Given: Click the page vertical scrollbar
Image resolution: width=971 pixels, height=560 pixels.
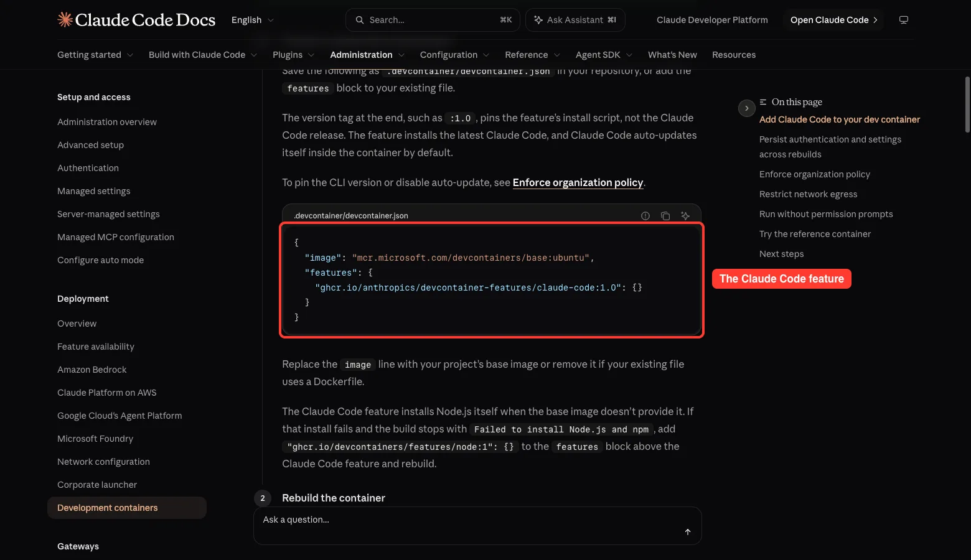Looking at the screenshot, I should tap(967, 105).
